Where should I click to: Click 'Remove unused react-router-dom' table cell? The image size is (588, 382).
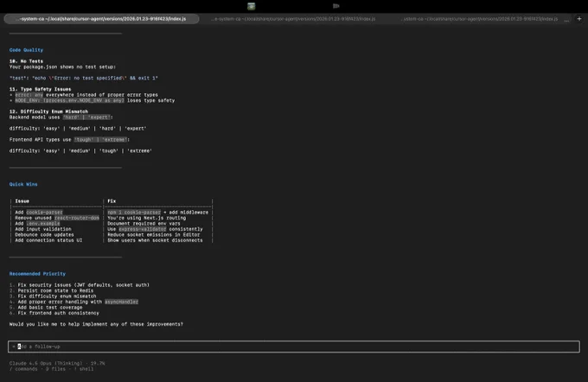click(57, 218)
